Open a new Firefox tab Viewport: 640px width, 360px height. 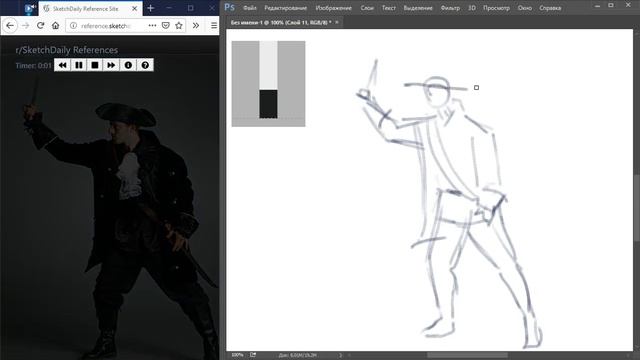pyautogui.click(x=151, y=8)
